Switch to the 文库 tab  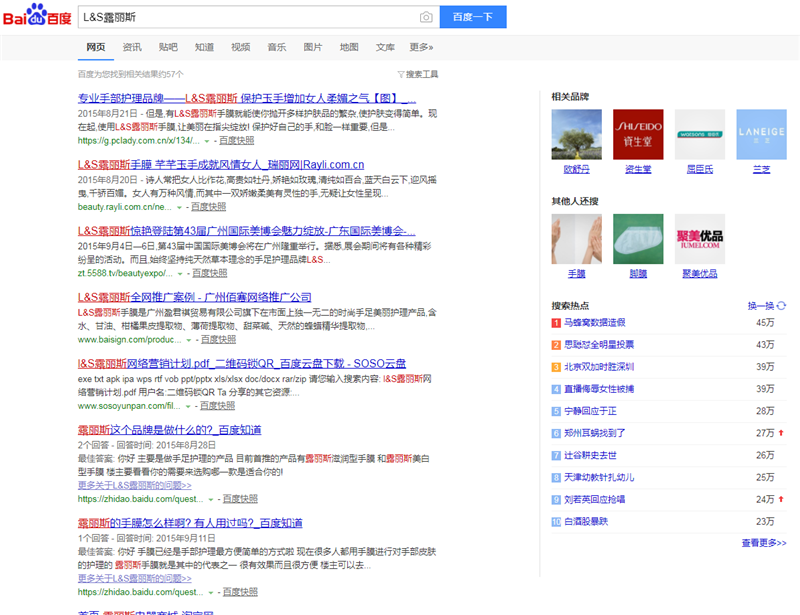coord(385,47)
